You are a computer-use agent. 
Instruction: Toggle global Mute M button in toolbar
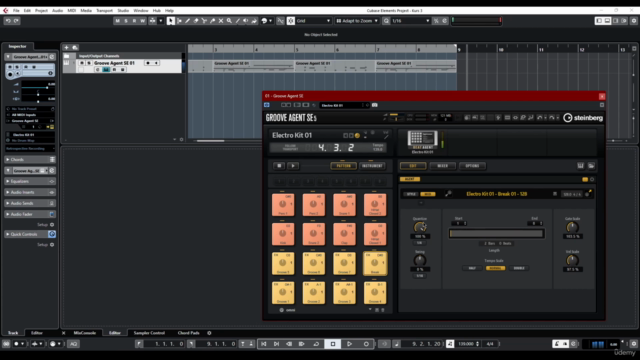[x=118, y=21]
